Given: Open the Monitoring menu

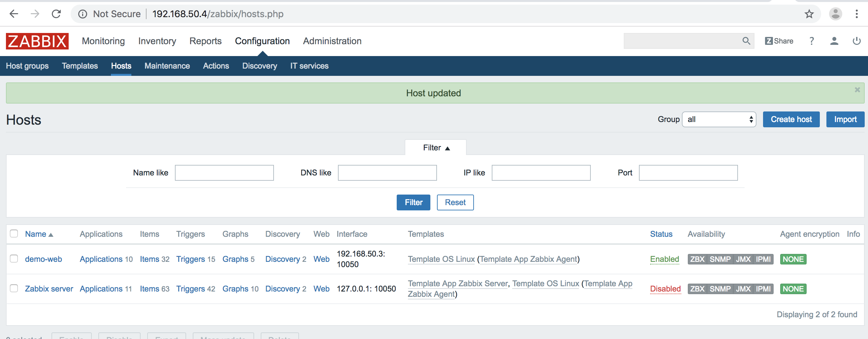Looking at the screenshot, I should tap(103, 41).
